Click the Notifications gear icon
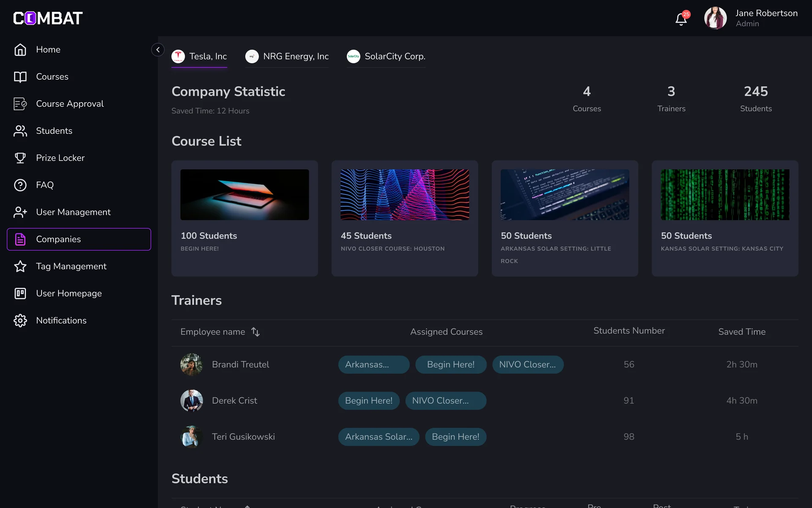 click(20, 320)
